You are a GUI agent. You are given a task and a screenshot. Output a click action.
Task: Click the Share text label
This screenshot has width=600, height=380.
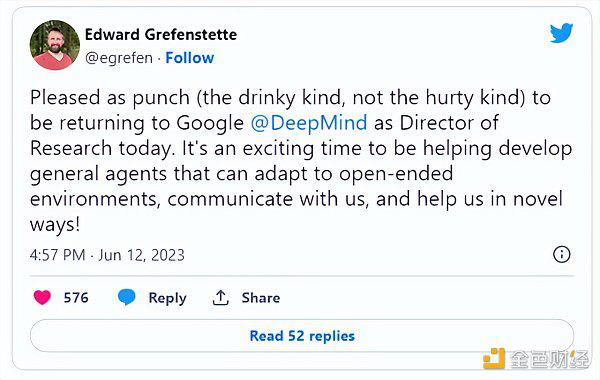coord(261,298)
